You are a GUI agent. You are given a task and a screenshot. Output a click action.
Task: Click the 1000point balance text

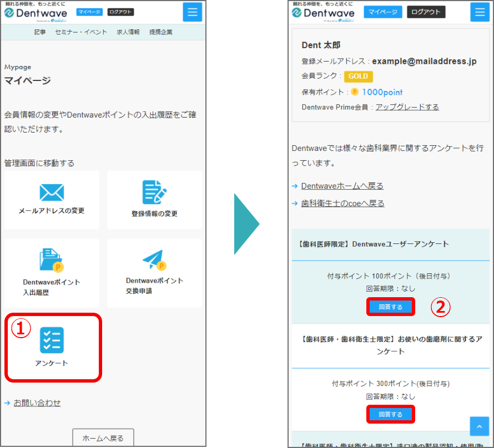tap(382, 92)
